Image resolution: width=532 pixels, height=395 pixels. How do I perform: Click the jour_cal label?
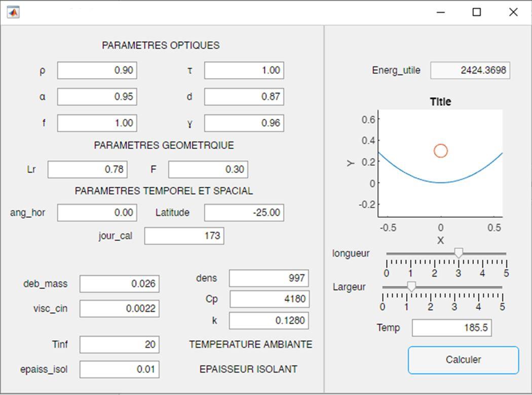[116, 236]
